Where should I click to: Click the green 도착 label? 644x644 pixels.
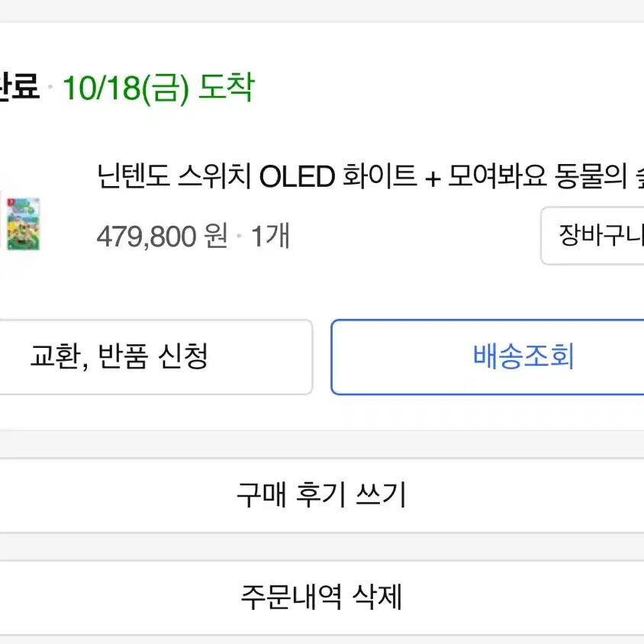click(x=227, y=87)
